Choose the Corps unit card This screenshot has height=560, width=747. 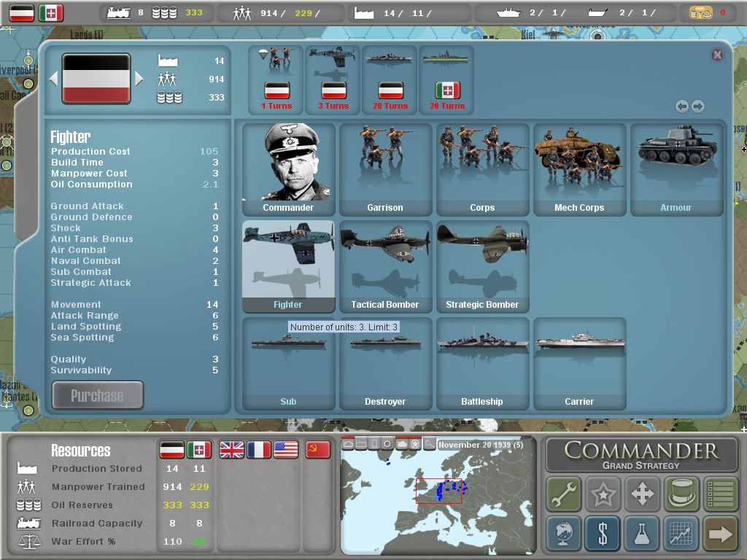tap(483, 169)
